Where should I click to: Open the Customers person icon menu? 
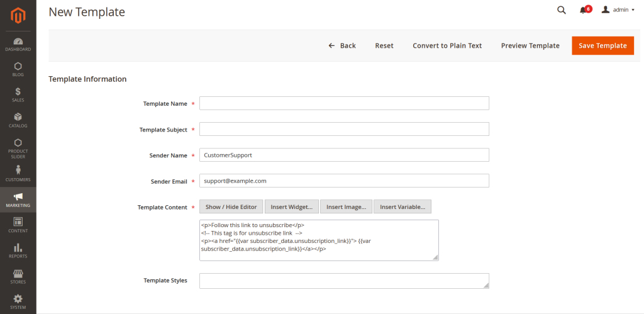click(18, 173)
